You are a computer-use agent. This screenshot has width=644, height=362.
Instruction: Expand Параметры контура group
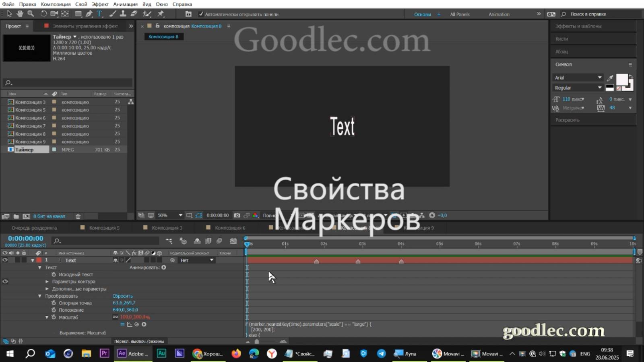[x=47, y=282]
